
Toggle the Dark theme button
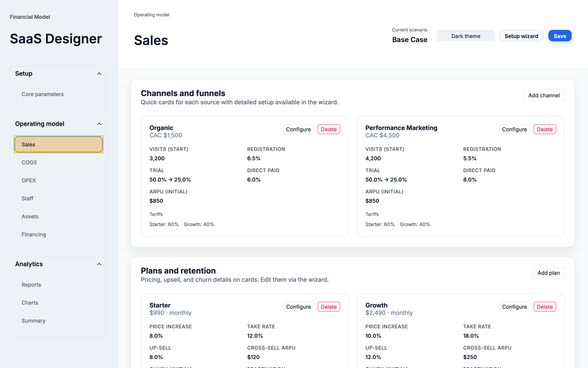pyautogui.click(x=465, y=36)
